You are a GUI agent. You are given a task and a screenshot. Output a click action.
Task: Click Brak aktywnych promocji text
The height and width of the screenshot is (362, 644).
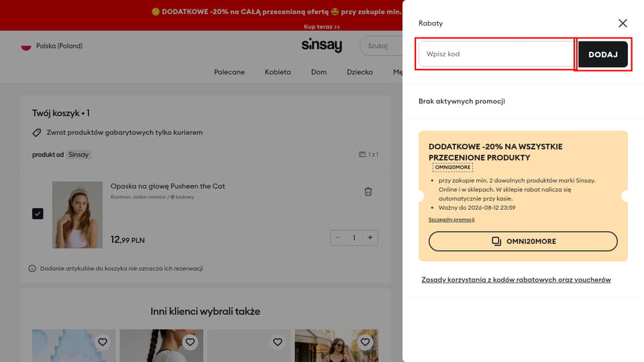462,101
